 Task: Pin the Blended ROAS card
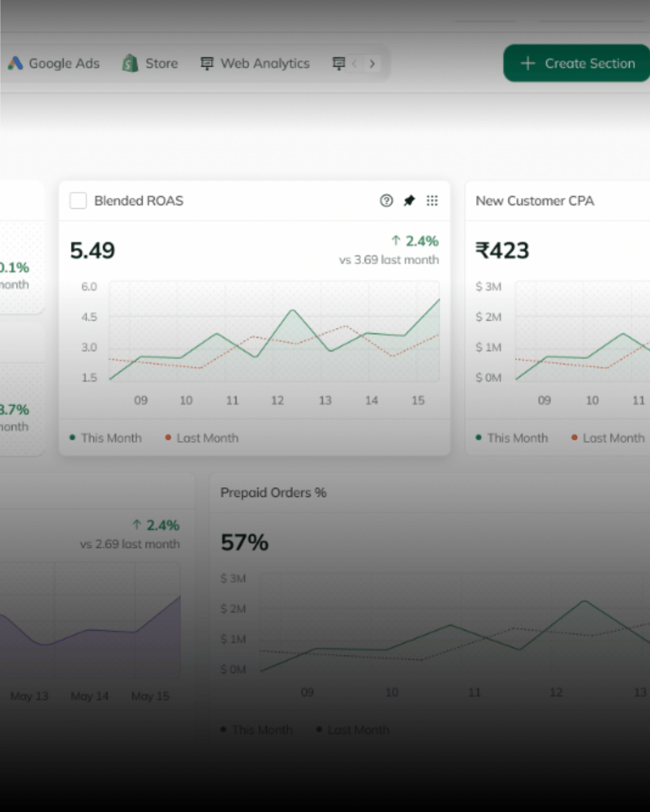tap(409, 201)
